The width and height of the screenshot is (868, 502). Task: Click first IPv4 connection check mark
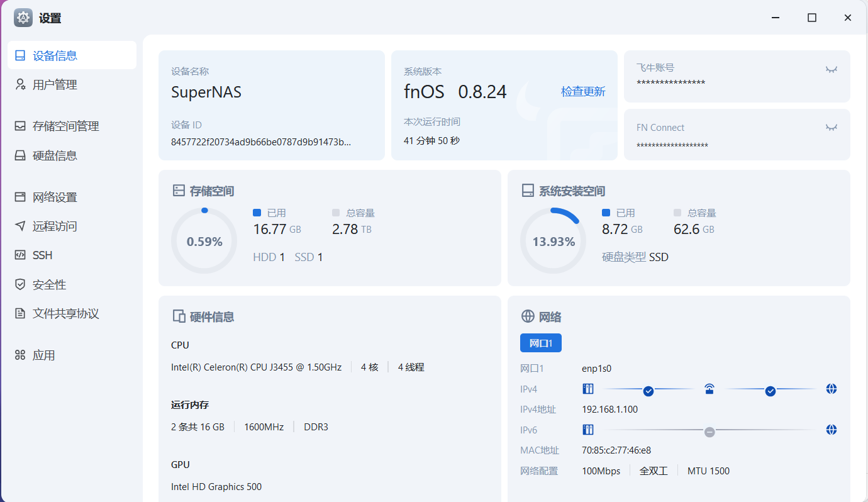pyautogui.click(x=648, y=391)
